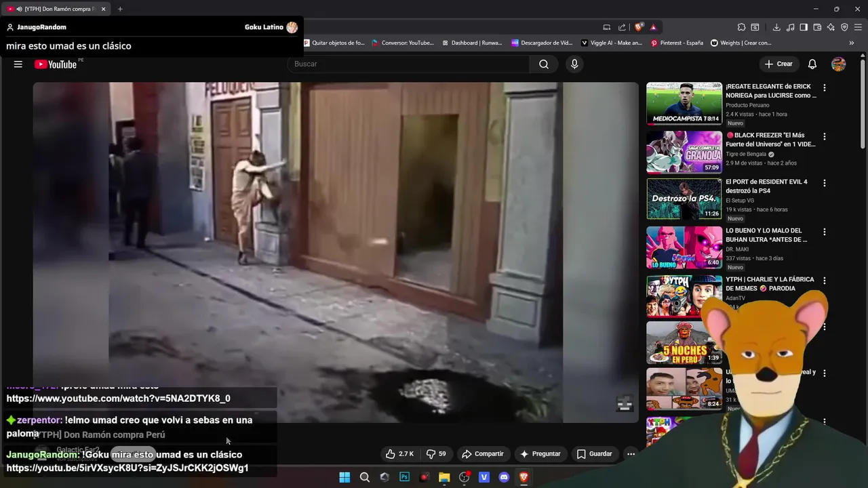The image size is (868, 488).
Task: Close the YTPH Don Ramón browser tab
Action: click(x=103, y=9)
